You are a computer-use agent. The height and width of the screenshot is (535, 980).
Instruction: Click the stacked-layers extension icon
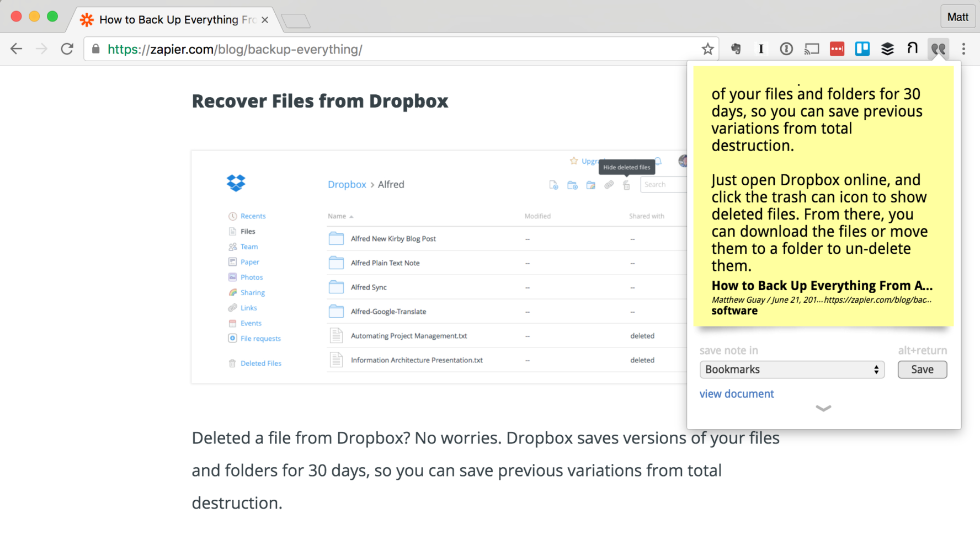click(x=888, y=49)
